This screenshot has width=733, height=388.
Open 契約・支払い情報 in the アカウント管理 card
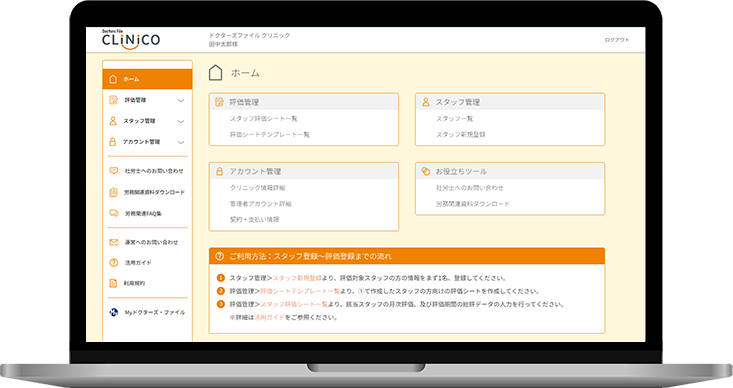(254, 219)
